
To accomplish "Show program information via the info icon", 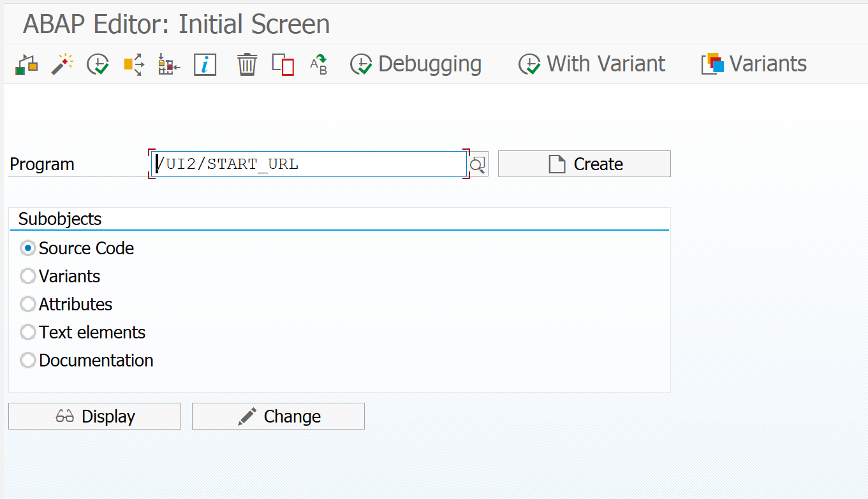I will click(x=205, y=64).
